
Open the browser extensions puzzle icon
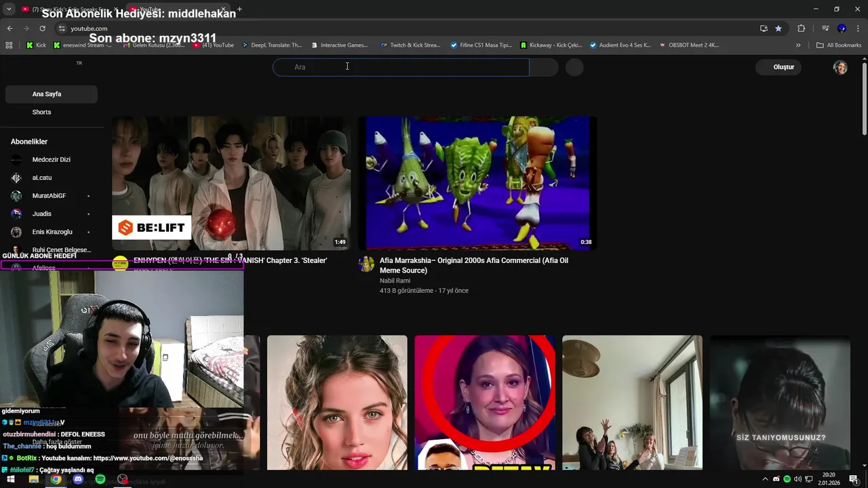(x=801, y=28)
